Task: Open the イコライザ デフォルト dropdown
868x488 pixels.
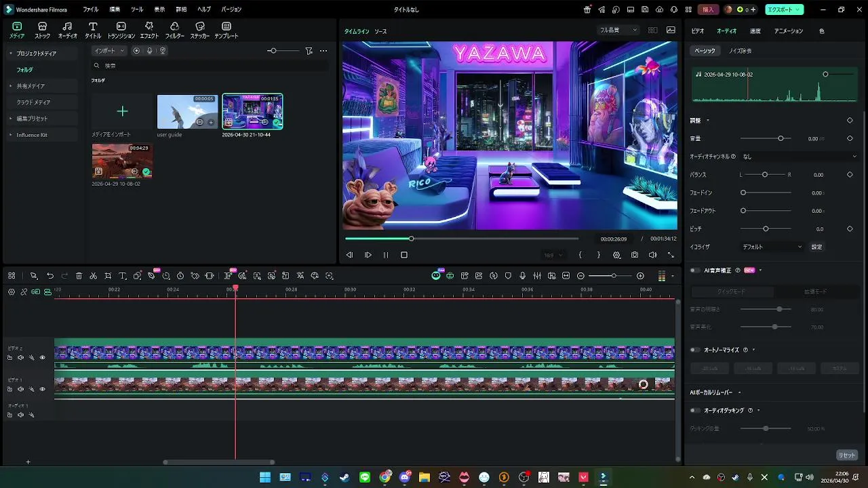Action: click(772, 247)
